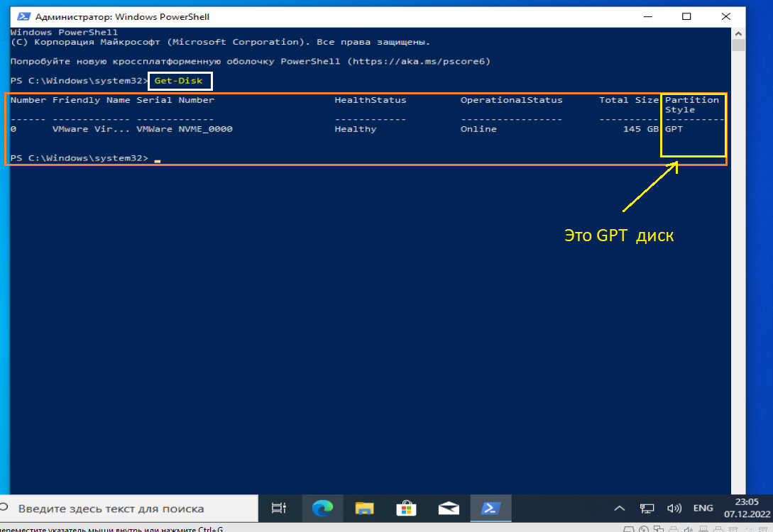Click the Healthy status value
Screen dimensions: 773x532
tap(356, 129)
